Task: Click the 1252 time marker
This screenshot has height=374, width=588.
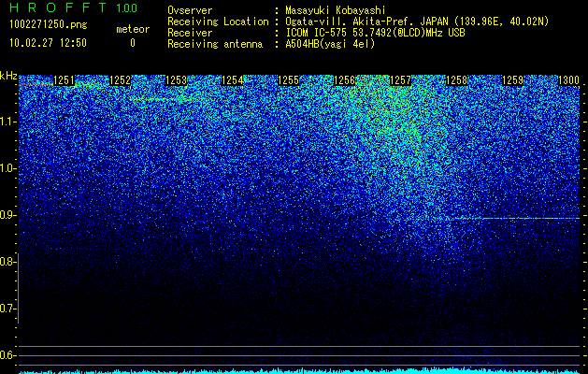Action: click(120, 80)
